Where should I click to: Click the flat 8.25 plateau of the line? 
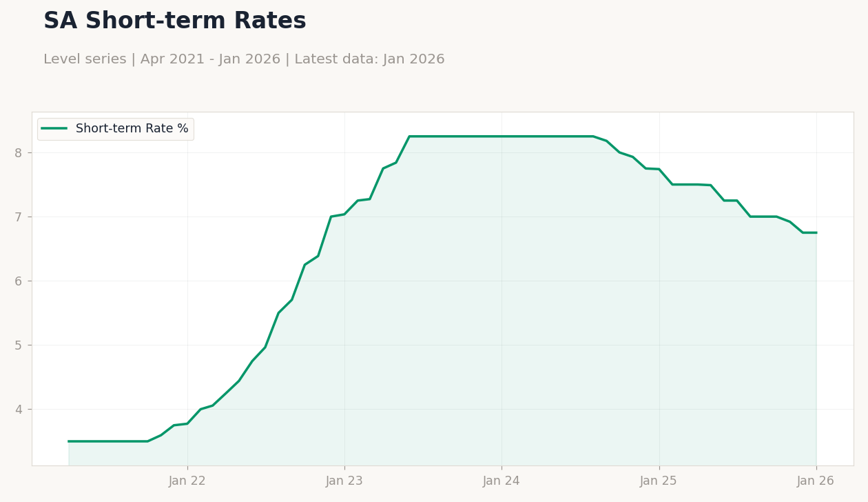click(502, 137)
